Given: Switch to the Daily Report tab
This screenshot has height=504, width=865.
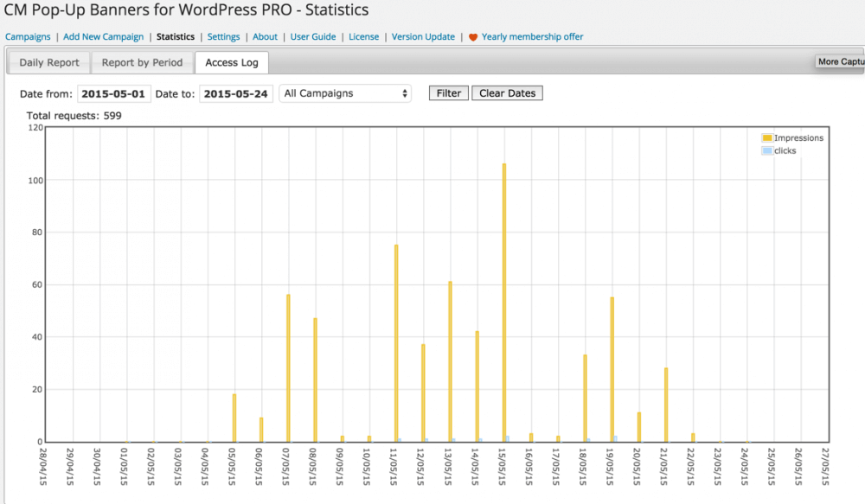Looking at the screenshot, I should (49, 63).
